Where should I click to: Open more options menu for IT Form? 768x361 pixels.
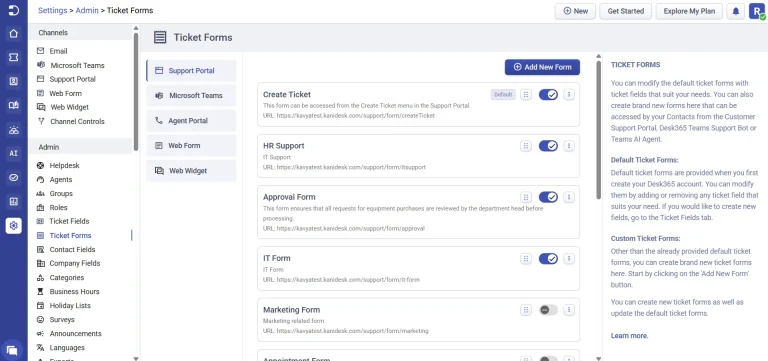click(569, 258)
